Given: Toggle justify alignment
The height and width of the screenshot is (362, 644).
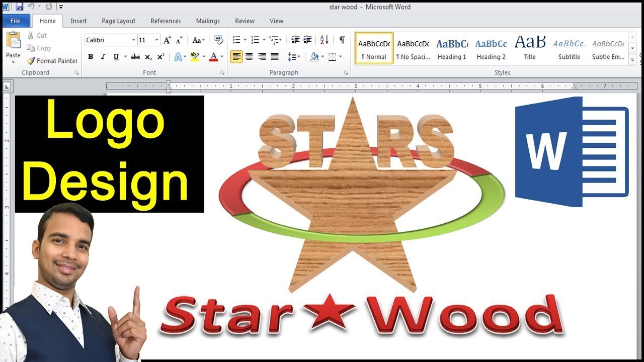Looking at the screenshot, I should [x=274, y=57].
